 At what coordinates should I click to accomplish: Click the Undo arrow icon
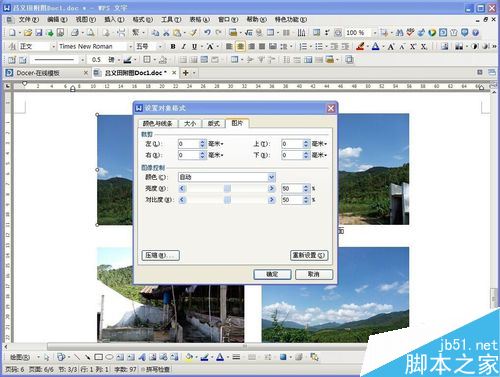click(x=207, y=32)
